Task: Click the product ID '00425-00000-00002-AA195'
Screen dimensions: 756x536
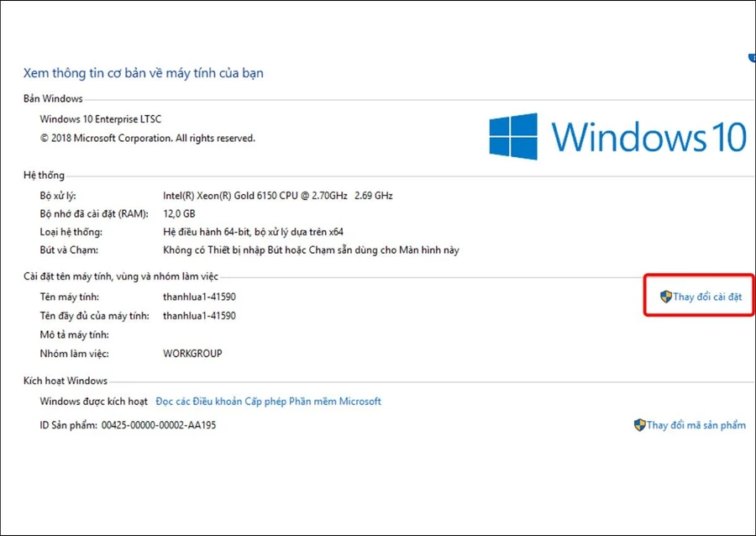Action: click(159, 425)
